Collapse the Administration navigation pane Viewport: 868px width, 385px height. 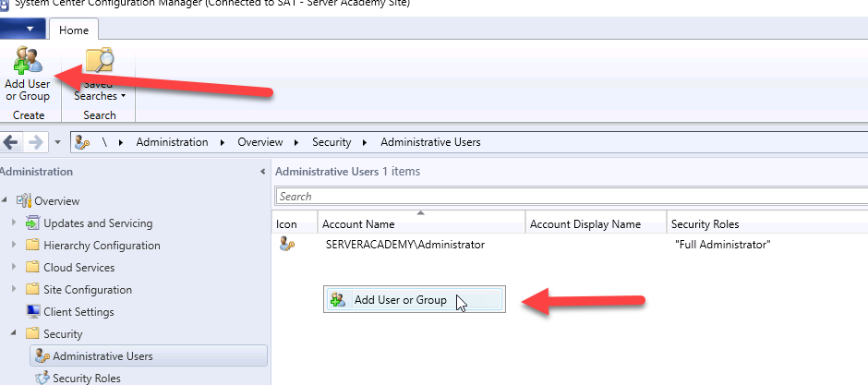click(x=262, y=172)
